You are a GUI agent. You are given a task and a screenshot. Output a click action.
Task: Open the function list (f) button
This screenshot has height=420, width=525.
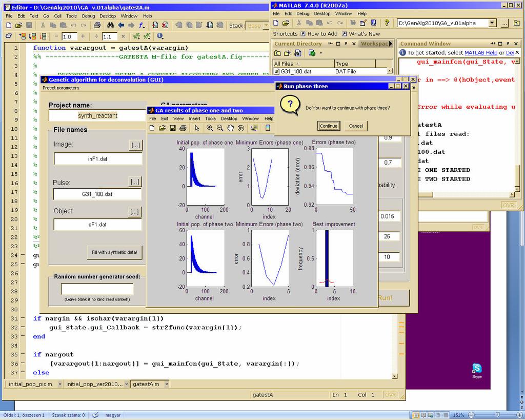[142, 26]
